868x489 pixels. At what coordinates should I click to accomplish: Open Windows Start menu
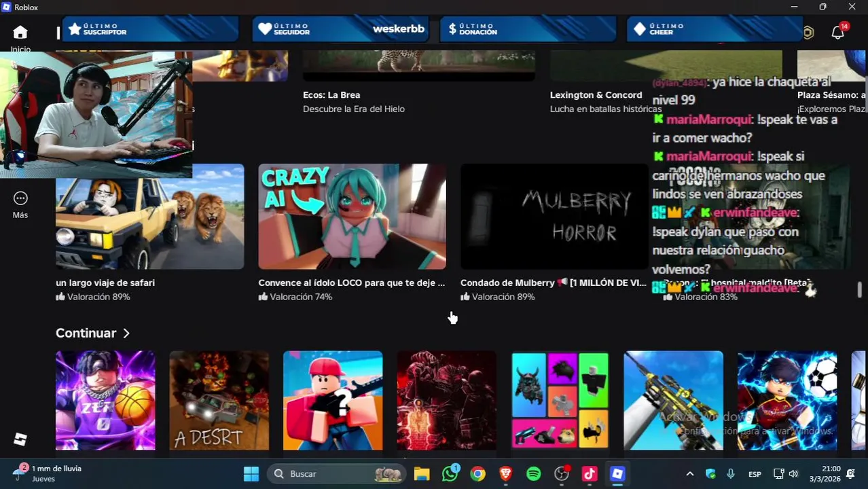251,474
